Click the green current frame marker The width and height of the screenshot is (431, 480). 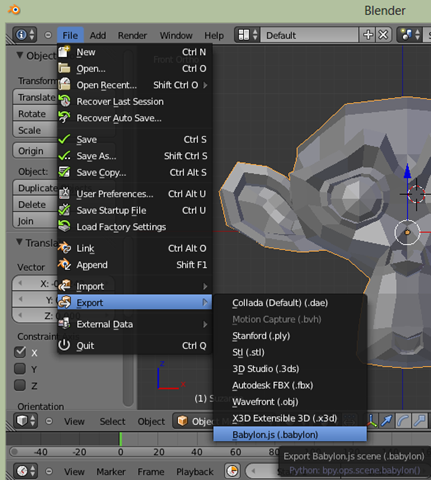point(120,439)
